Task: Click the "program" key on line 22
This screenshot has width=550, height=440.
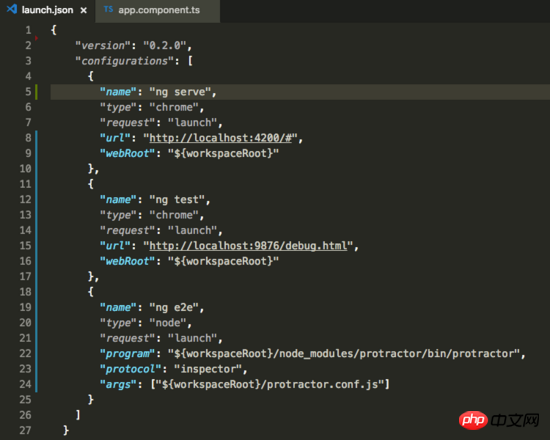Action: (x=128, y=354)
